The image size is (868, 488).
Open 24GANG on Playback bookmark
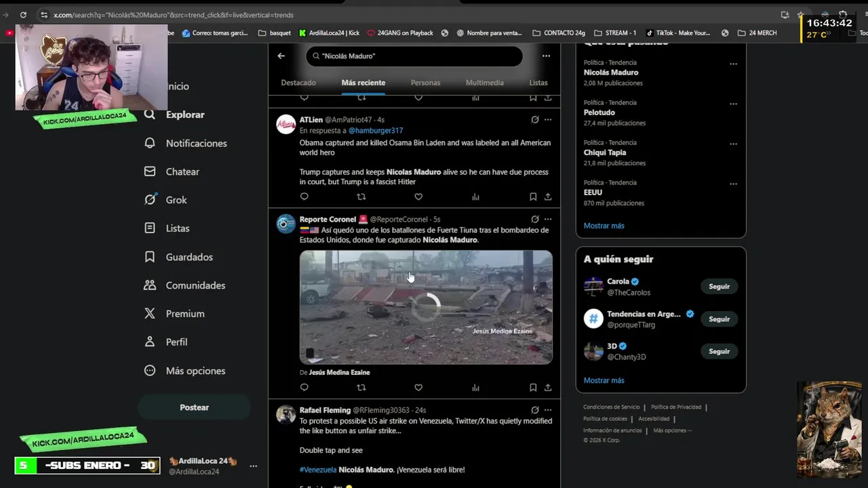tap(400, 33)
